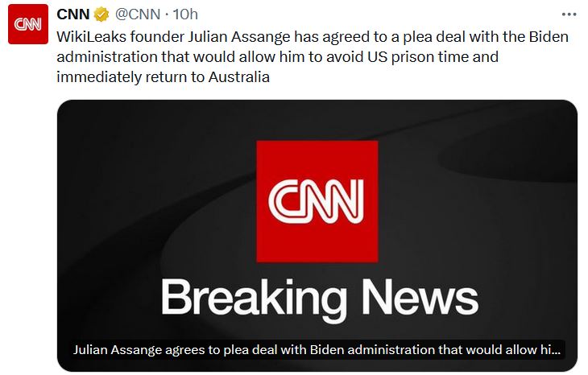The width and height of the screenshot is (588, 375).
Task: Click the gold verified badge
Action: pos(102,15)
